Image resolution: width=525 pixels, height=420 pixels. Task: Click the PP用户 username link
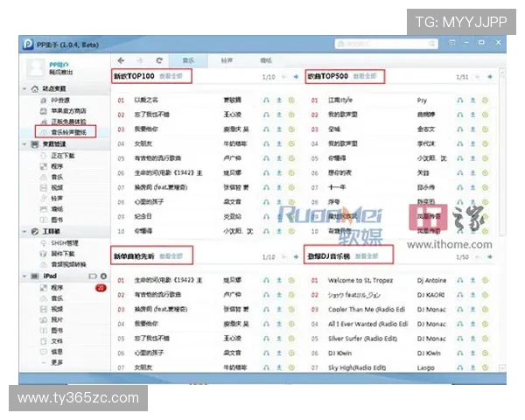tap(59, 65)
